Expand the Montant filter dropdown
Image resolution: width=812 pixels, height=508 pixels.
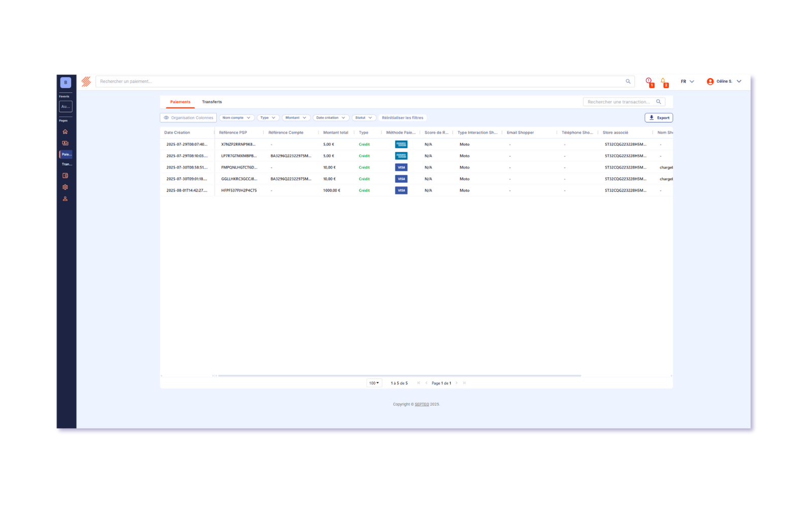point(296,117)
